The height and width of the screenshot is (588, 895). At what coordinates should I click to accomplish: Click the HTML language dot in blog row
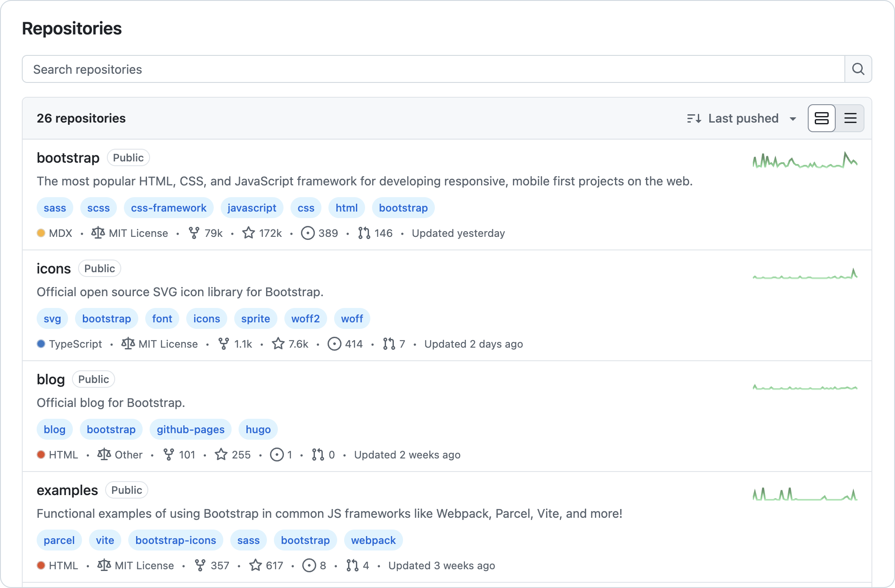pyautogui.click(x=41, y=455)
